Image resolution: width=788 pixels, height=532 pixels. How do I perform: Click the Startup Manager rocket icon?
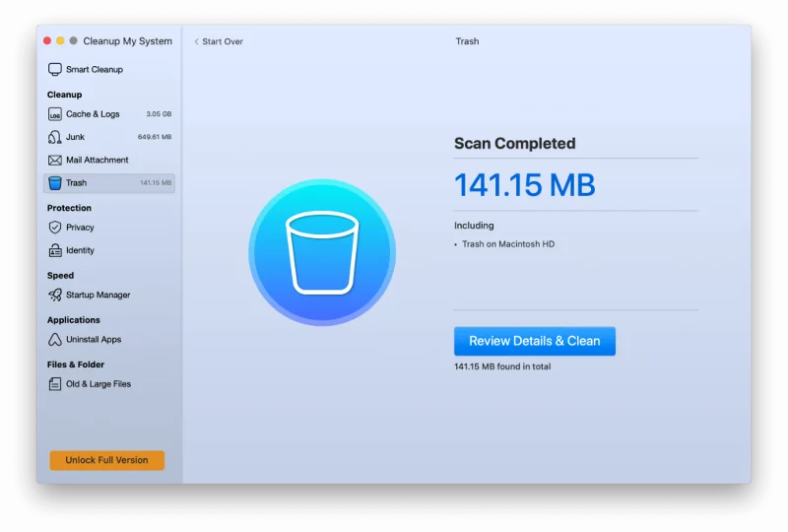coord(55,295)
